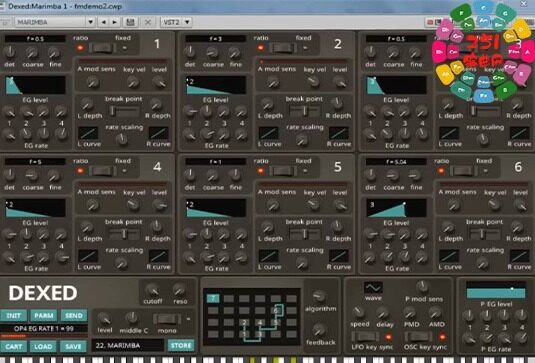Click operator 2 L curve selector
This screenshot has width=535, height=363.
click(x=269, y=133)
